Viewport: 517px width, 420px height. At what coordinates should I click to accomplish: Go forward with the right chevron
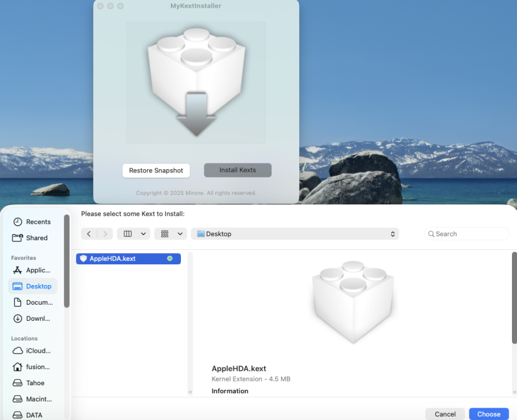coord(105,234)
